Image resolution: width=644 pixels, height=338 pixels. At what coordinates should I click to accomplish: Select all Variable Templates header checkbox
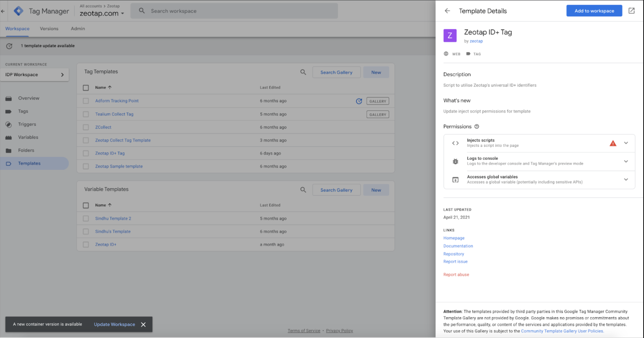coord(86,205)
